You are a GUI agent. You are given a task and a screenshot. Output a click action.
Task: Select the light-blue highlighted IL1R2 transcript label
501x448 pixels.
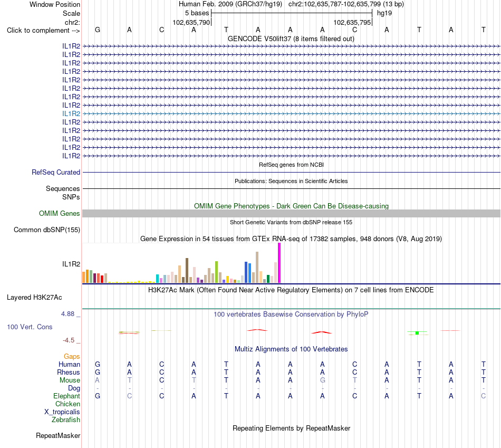(71, 113)
